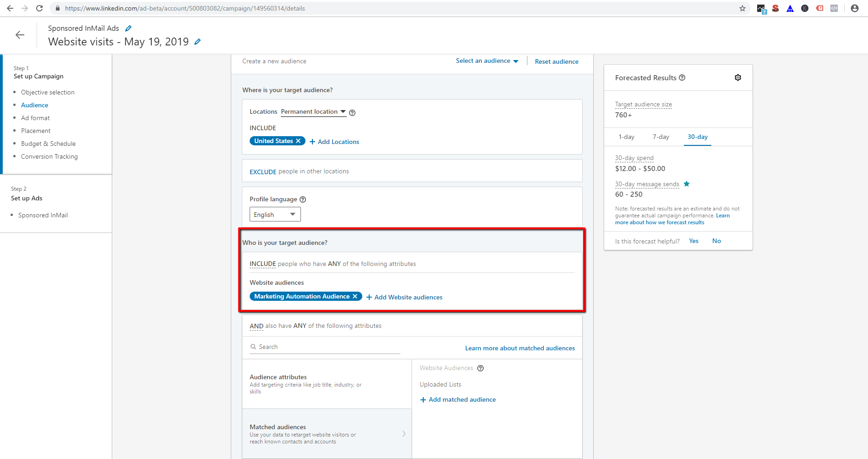Click Add Website audiences link

tap(404, 297)
